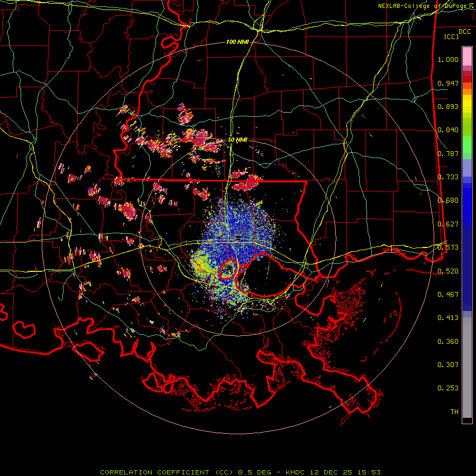Click the 0.680 legend value

(448, 200)
